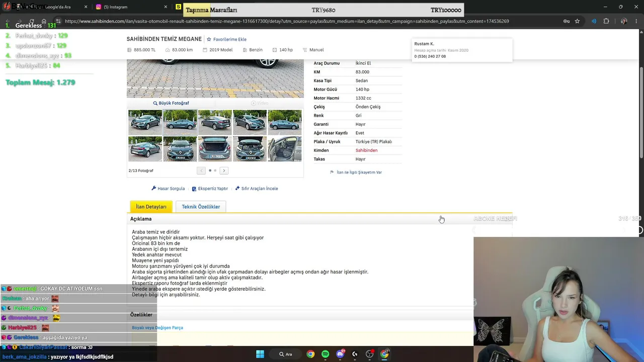Click the Türkiye (TR) Plakalı value
The image size is (644, 362).
pos(373,142)
